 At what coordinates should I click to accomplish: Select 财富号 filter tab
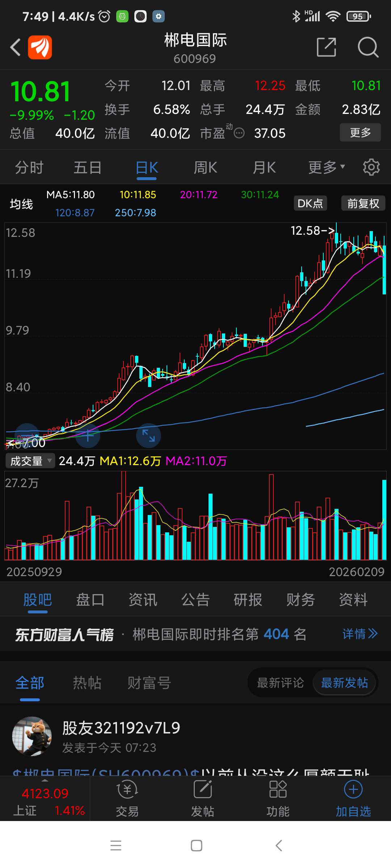(x=149, y=683)
